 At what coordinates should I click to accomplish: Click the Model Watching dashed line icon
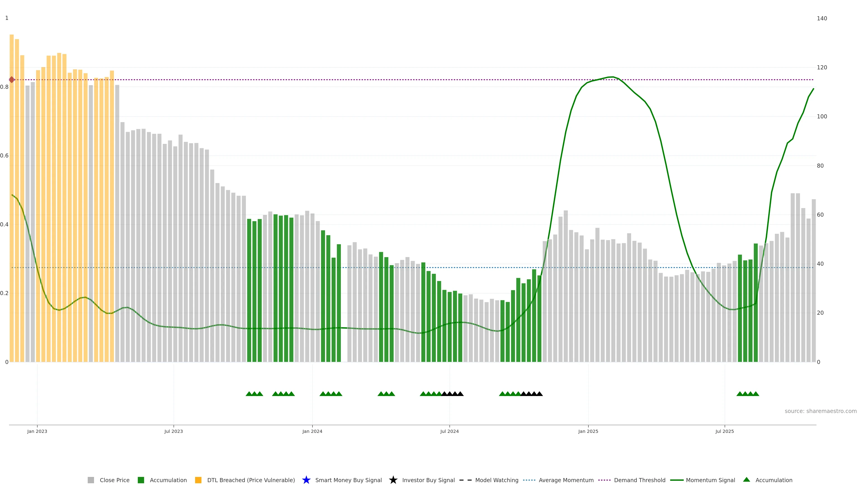click(x=465, y=480)
